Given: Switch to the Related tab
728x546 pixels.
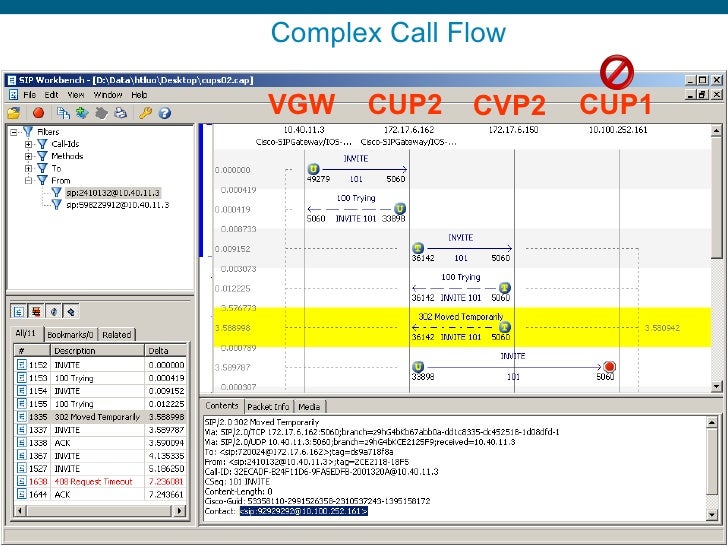Looking at the screenshot, I should click(117, 335).
